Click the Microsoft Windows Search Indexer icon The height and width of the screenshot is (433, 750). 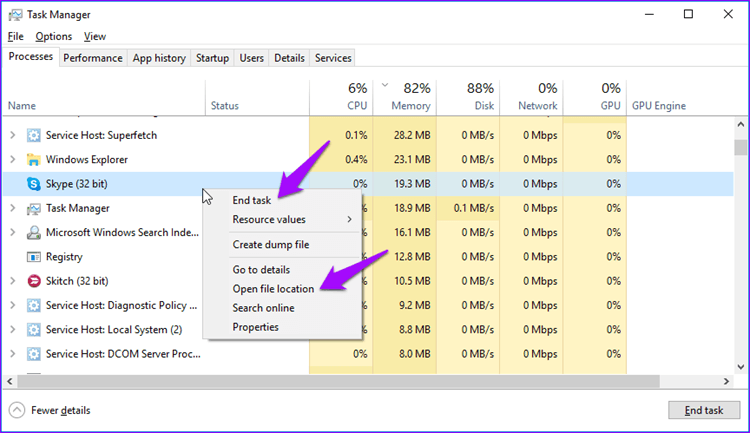click(33, 233)
